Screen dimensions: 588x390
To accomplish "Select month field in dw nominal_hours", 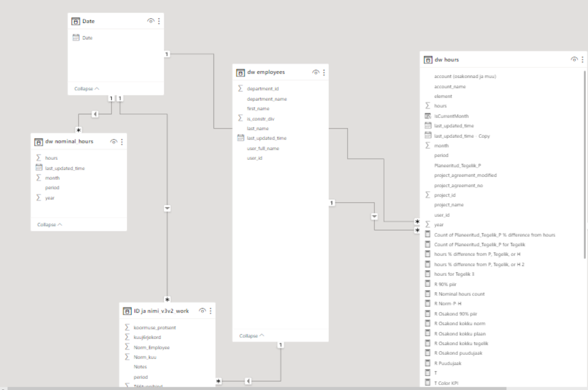I will point(53,178).
